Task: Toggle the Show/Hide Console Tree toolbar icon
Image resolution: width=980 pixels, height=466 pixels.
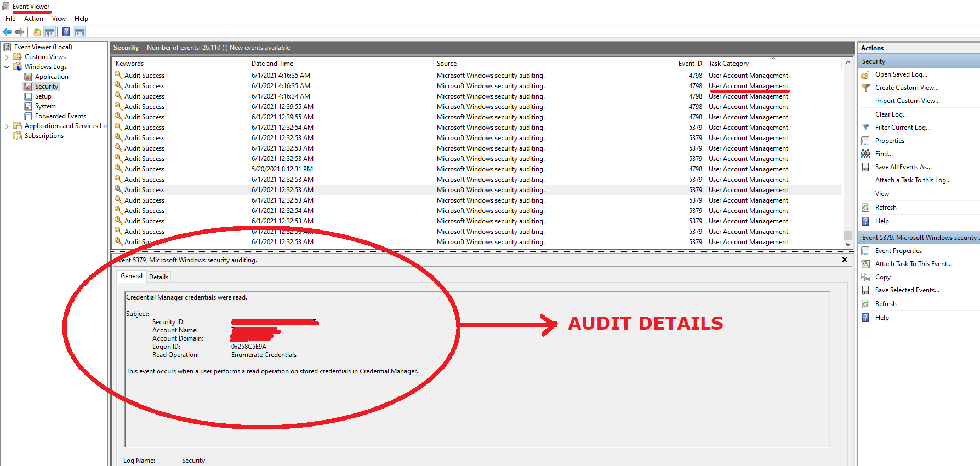Action: coord(50,32)
